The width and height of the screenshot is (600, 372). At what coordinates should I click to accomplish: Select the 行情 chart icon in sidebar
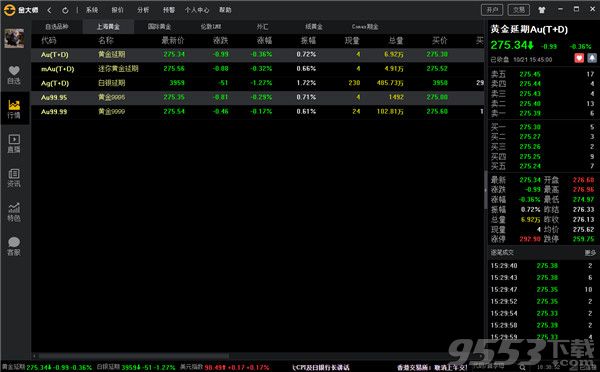(x=14, y=109)
